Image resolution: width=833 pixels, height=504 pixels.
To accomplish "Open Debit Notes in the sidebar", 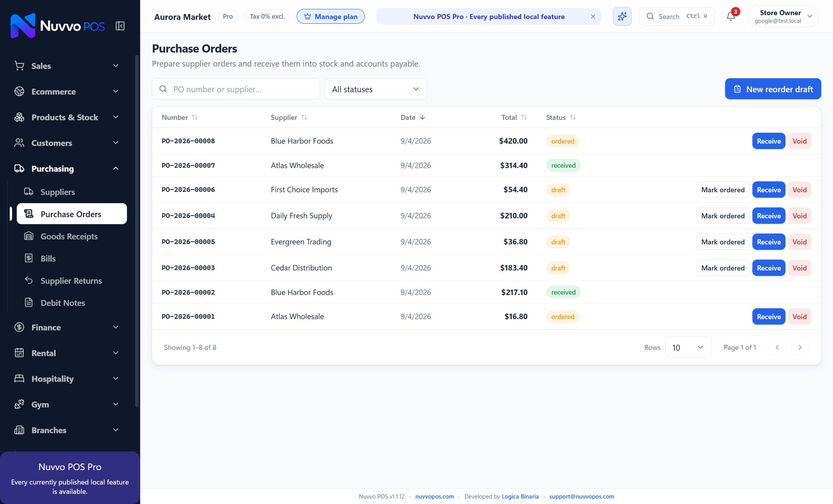I will click(x=72, y=303).
